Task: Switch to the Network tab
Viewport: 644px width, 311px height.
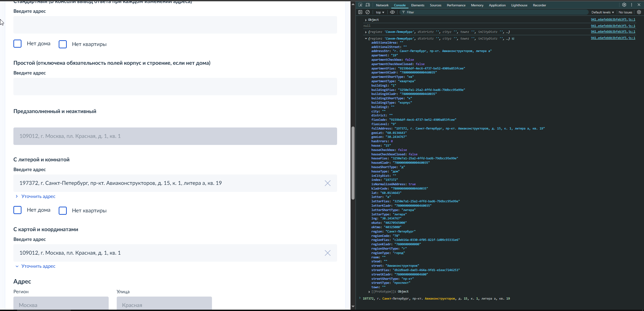Action: coord(382,5)
